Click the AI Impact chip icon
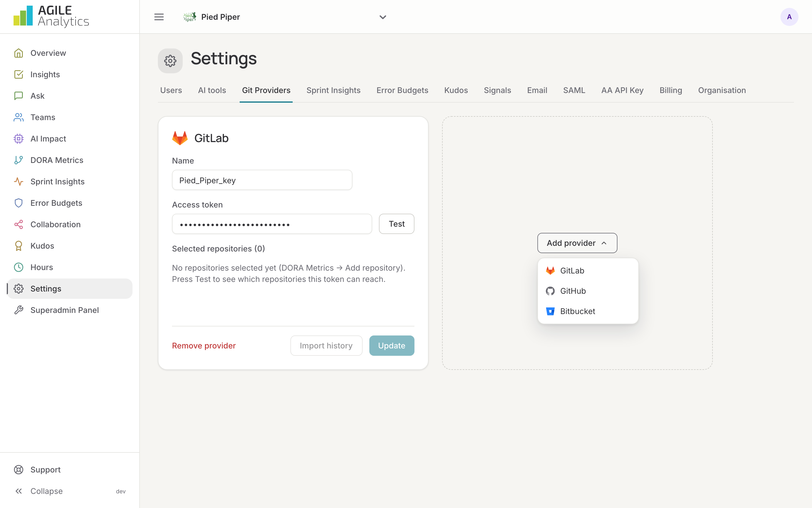 coord(19,139)
